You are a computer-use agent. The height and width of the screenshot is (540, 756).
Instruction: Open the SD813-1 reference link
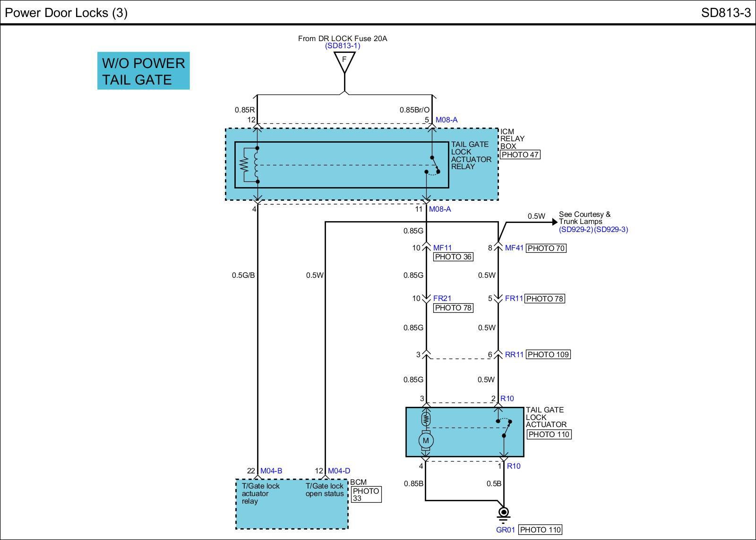pos(343,46)
